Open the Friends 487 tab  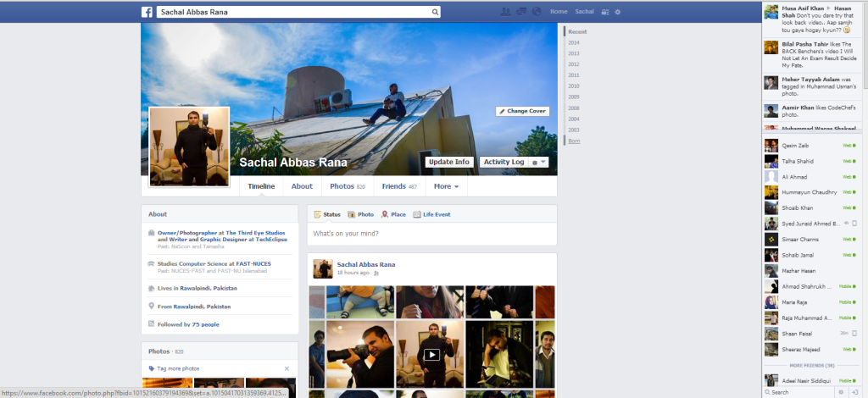click(399, 186)
